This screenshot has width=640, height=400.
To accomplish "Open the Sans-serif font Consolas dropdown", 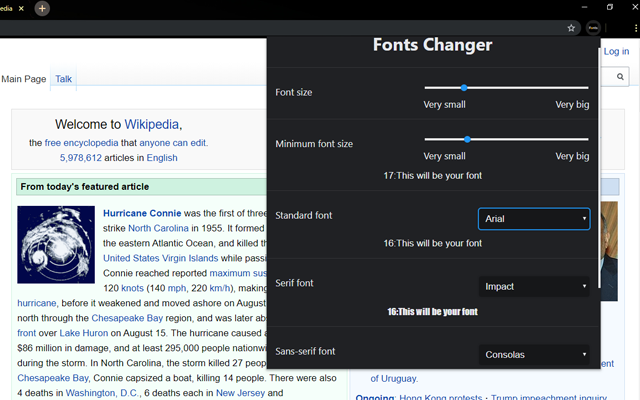I will (534, 354).
